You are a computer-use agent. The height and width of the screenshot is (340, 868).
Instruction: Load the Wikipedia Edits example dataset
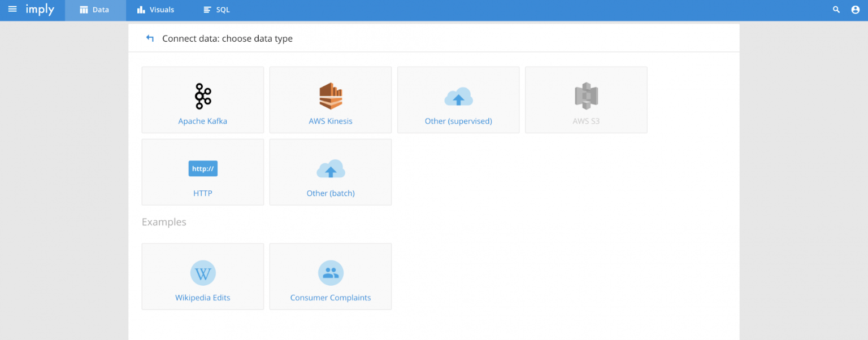click(202, 276)
